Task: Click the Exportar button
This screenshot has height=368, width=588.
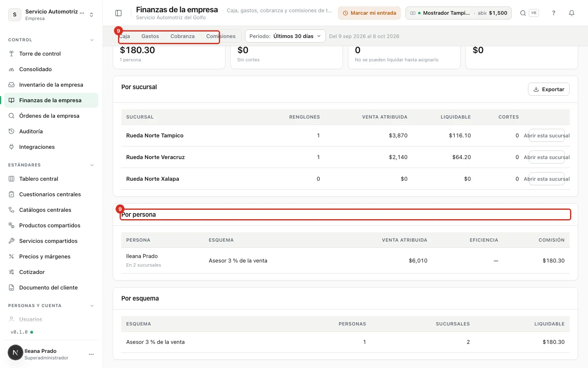Action: [x=548, y=89]
